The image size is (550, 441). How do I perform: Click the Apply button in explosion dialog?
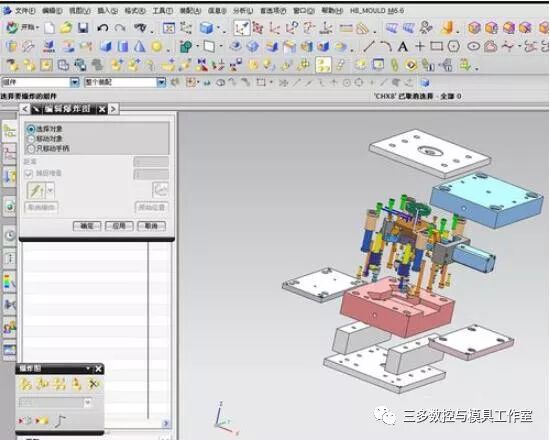pos(119,226)
